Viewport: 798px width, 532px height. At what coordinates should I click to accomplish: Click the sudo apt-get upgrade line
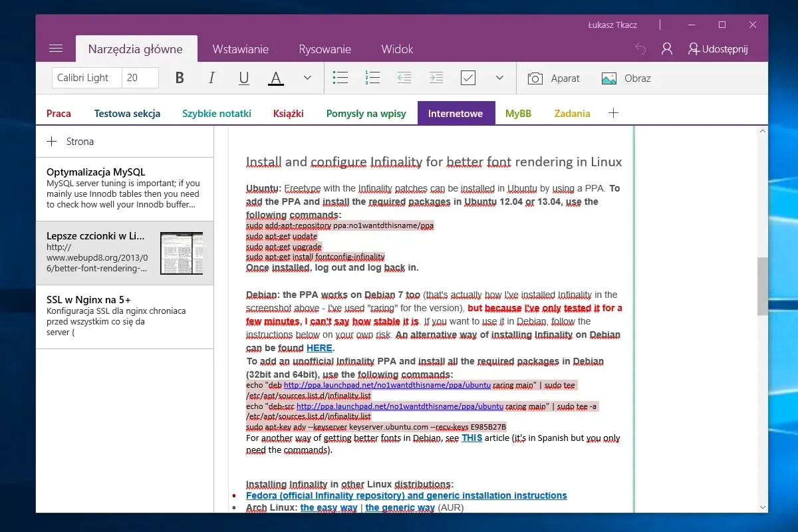pos(284,247)
